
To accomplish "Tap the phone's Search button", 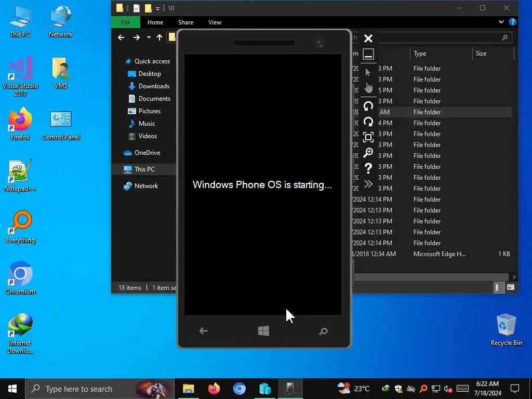I will [323, 331].
